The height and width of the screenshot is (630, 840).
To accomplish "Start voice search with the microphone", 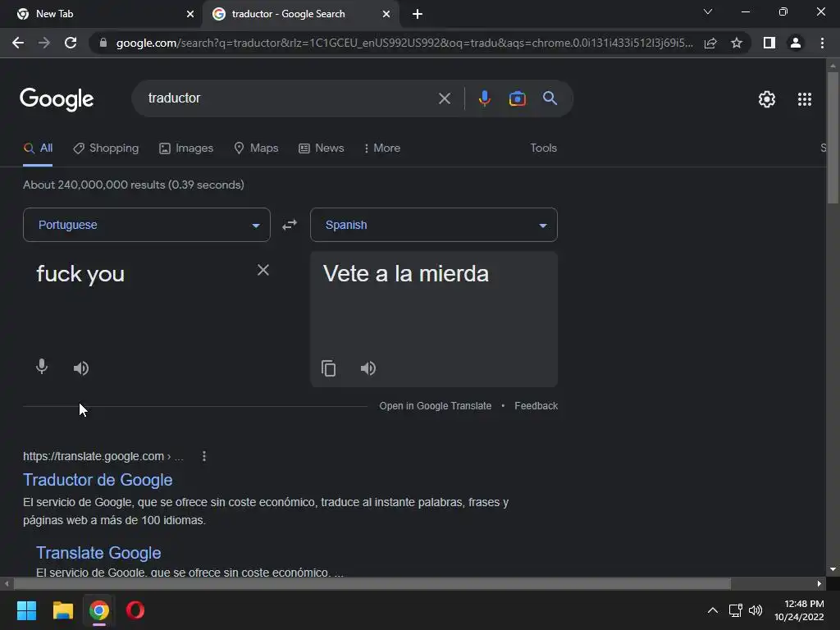I will 484,98.
